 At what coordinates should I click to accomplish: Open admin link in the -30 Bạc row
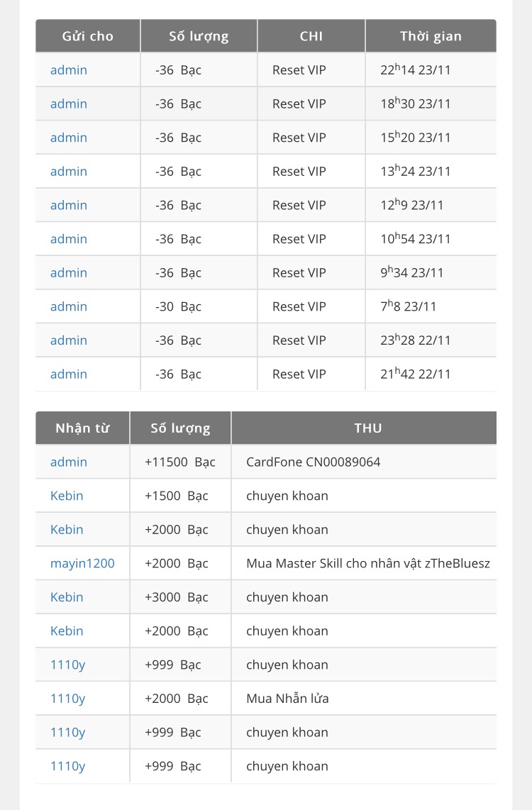[69, 306]
